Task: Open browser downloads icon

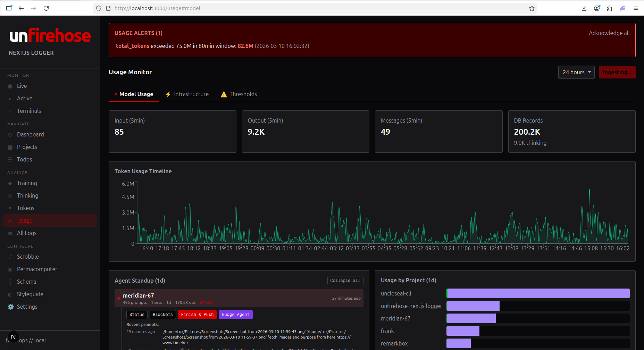Action: 584,8
